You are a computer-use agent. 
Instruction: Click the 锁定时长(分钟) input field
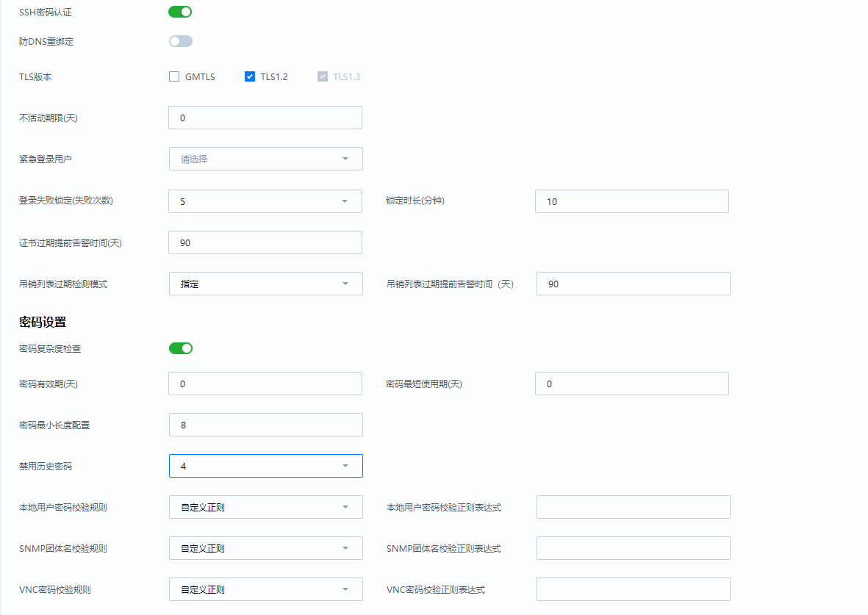(631, 201)
